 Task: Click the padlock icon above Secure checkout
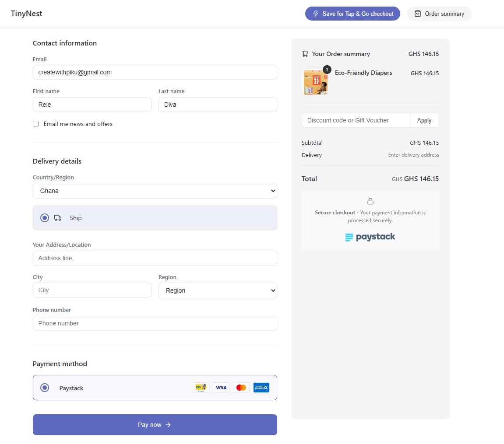click(x=370, y=201)
